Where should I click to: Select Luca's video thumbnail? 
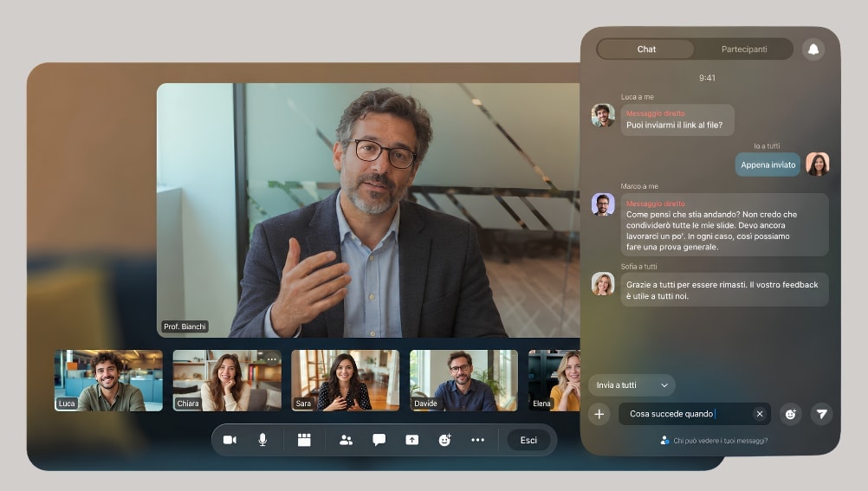coord(108,380)
